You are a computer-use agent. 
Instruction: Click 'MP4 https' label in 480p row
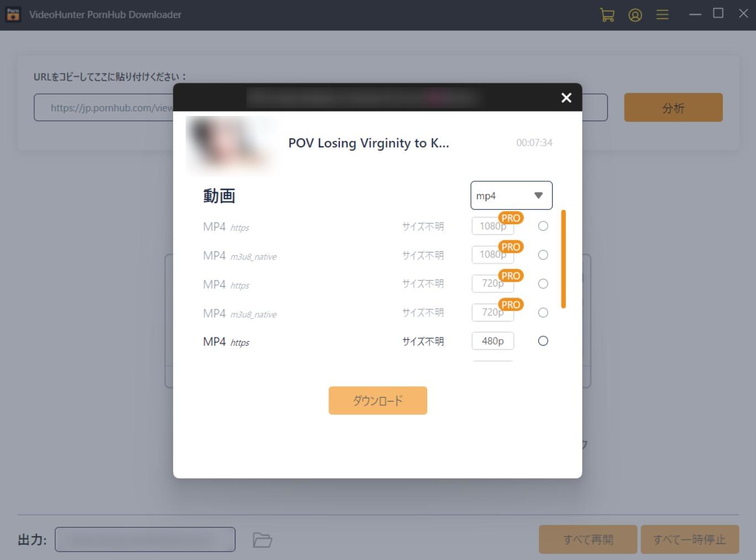(x=226, y=342)
